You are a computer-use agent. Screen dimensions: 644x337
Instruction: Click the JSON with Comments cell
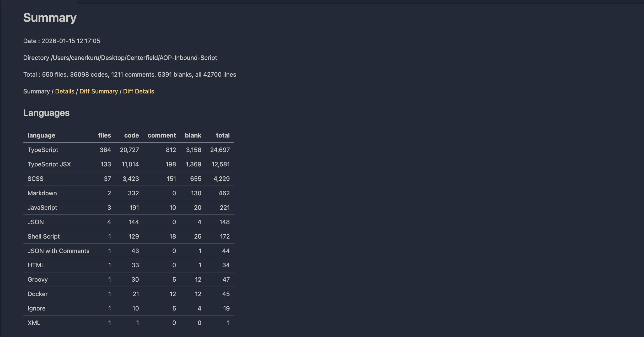(x=58, y=251)
